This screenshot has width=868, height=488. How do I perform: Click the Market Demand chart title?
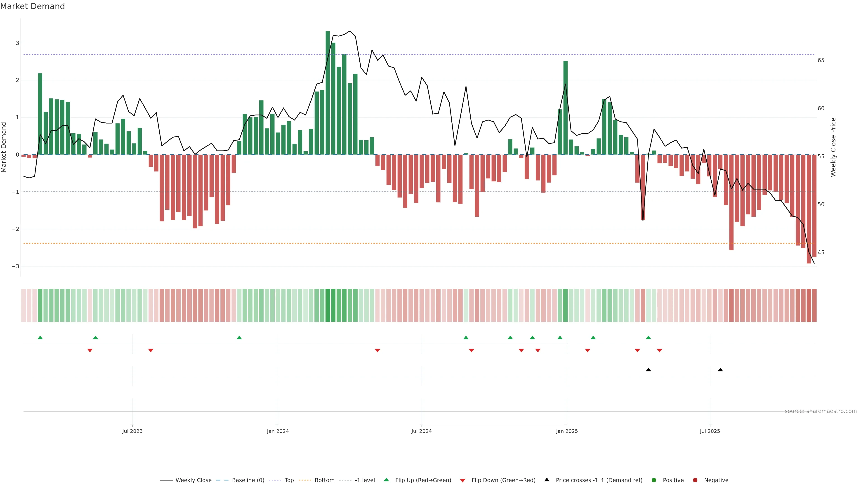(x=32, y=6)
